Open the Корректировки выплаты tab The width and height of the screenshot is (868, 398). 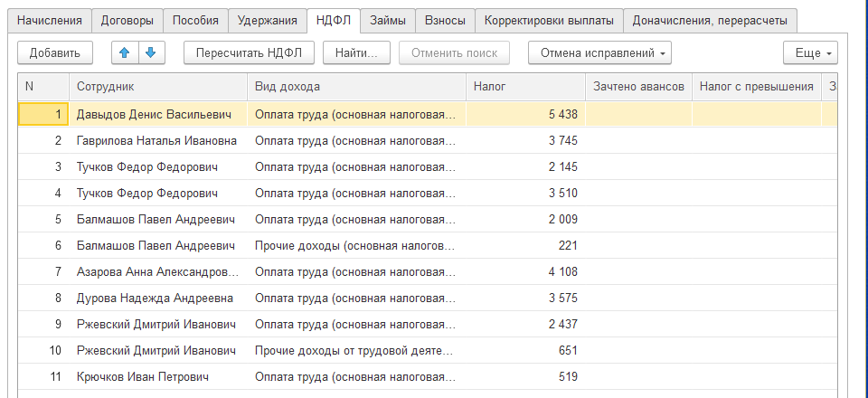pyautogui.click(x=549, y=20)
